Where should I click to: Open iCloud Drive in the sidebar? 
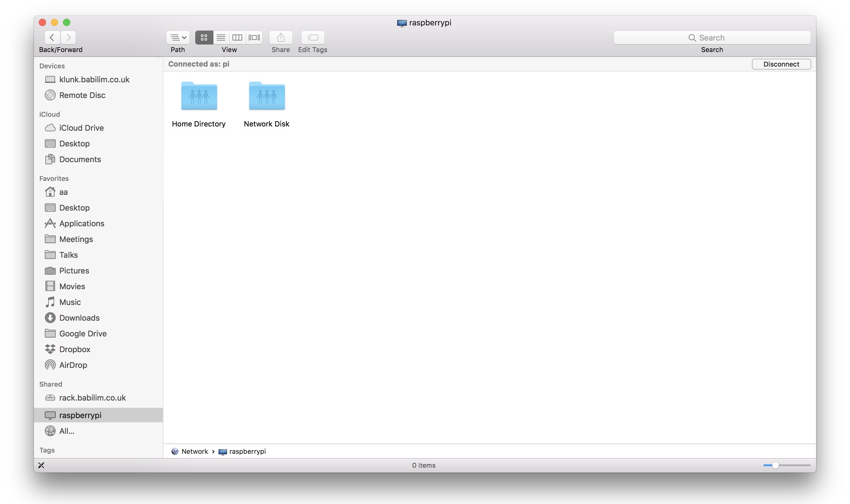81,128
